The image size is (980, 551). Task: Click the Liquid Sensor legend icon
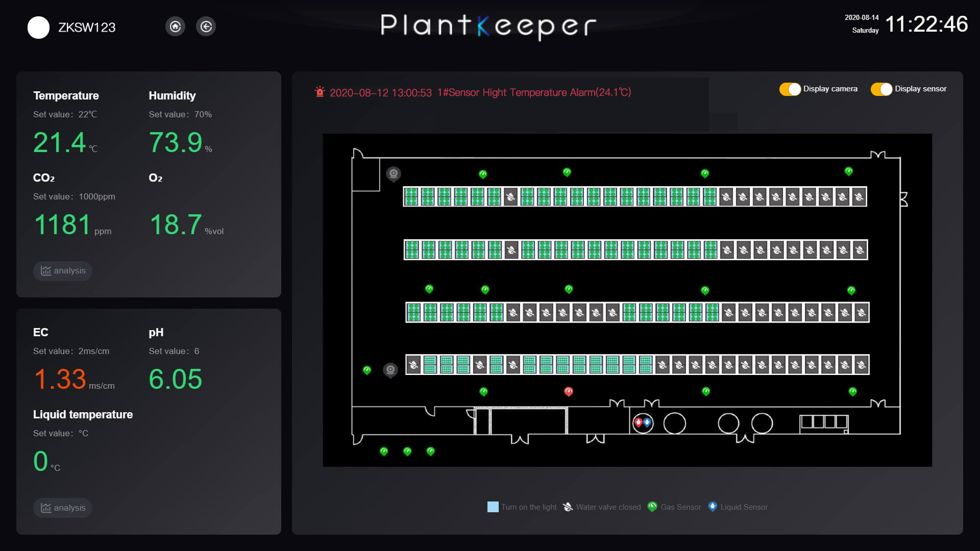tap(713, 507)
